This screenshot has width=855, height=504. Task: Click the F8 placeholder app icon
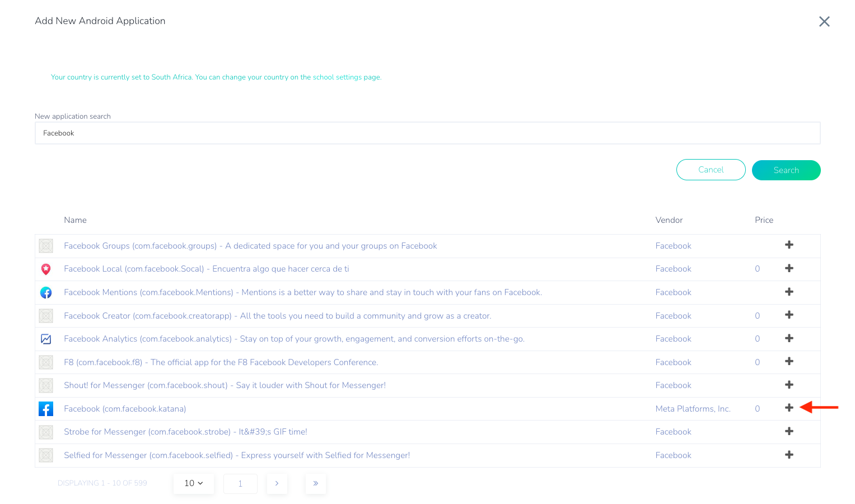(x=46, y=362)
